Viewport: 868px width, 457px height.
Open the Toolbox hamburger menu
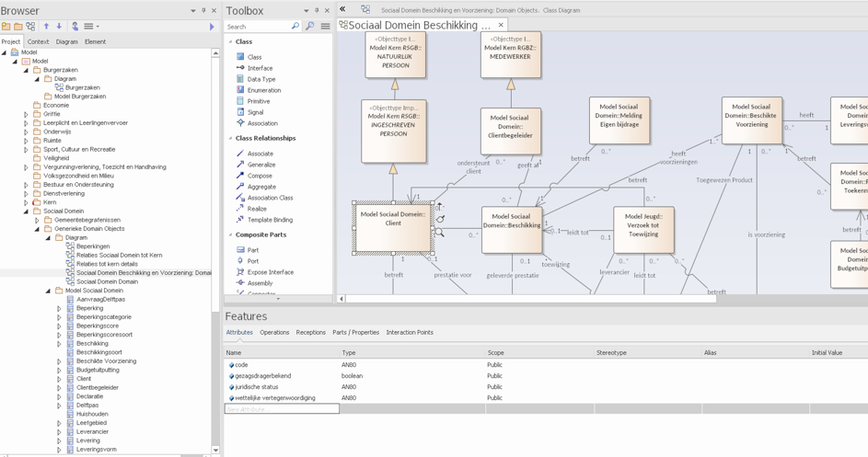[325, 27]
